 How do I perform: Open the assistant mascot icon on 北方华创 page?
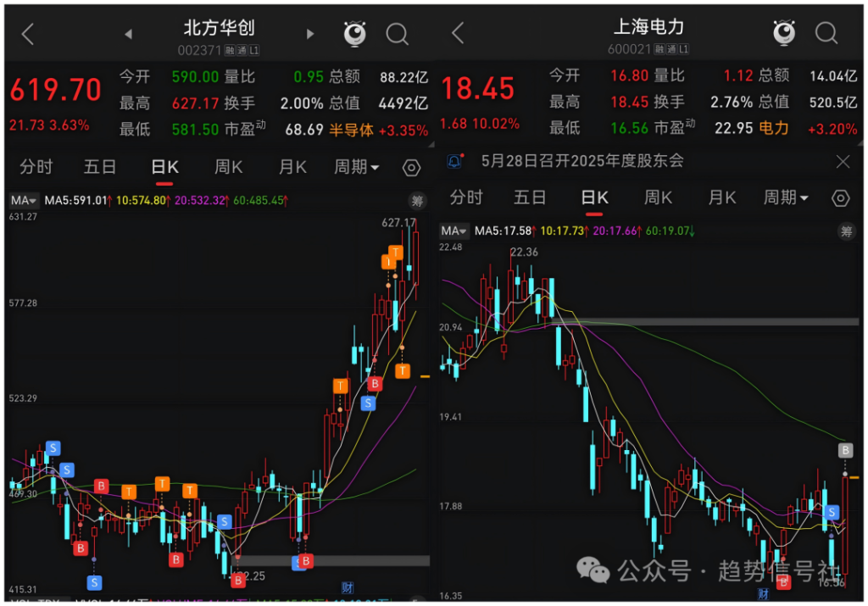tap(354, 34)
